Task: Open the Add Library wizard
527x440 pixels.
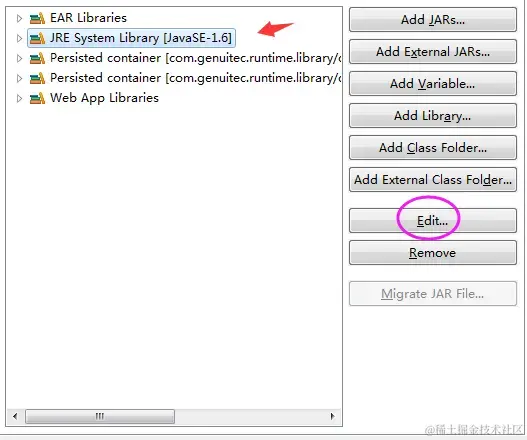Action: (x=433, y=116)
